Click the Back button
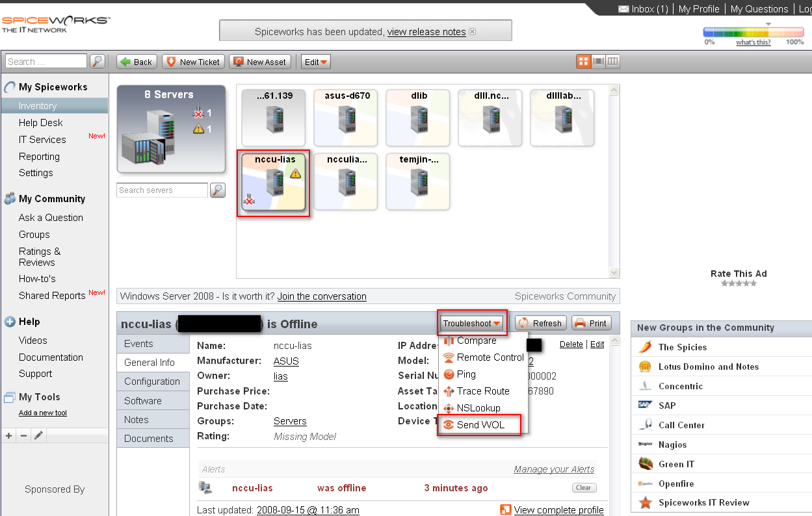The image size is (812, 516). 137,62
